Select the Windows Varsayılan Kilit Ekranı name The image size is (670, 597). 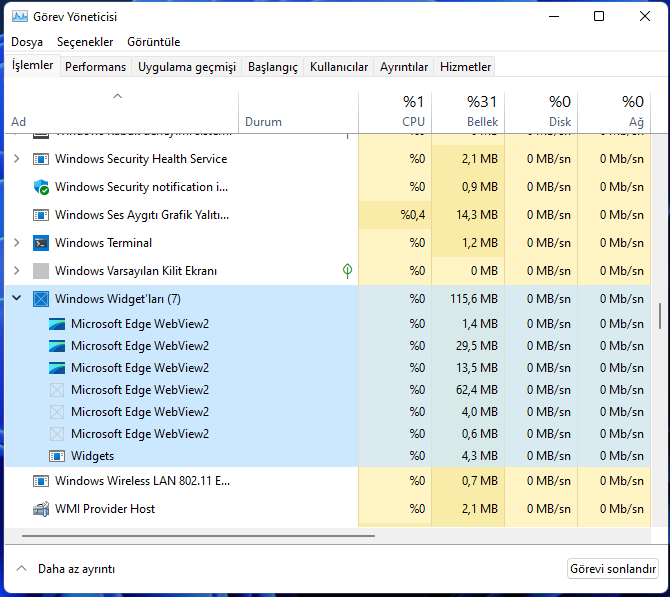coord(136,271)
